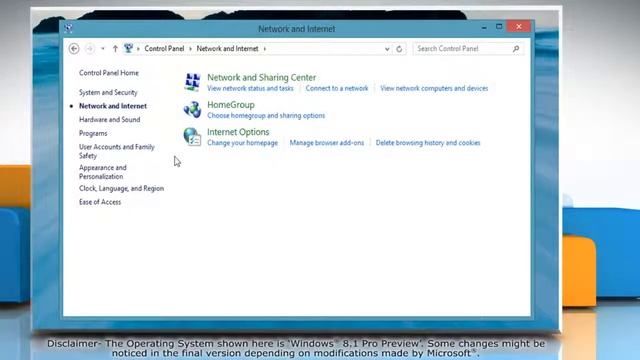Open User Accounts and Family Safety

[x=117, y=151]
